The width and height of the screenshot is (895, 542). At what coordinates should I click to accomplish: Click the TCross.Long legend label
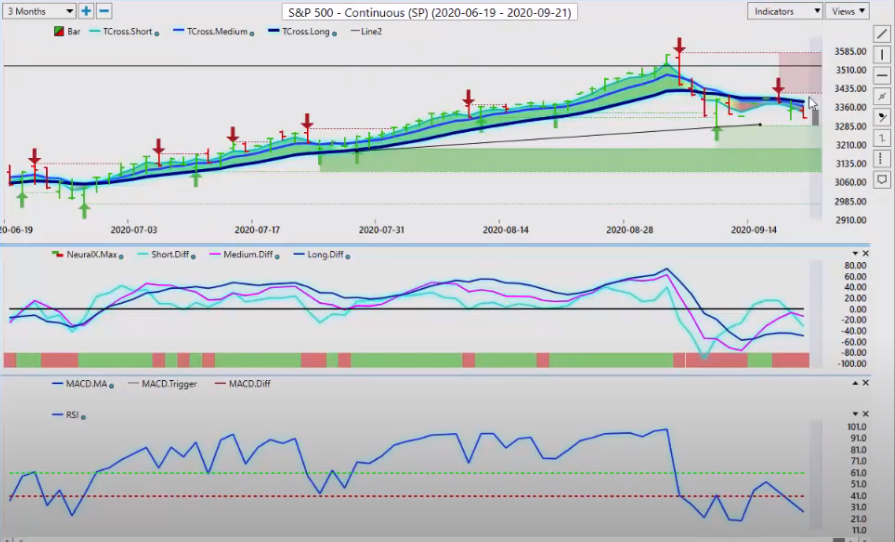click(305, 31)
